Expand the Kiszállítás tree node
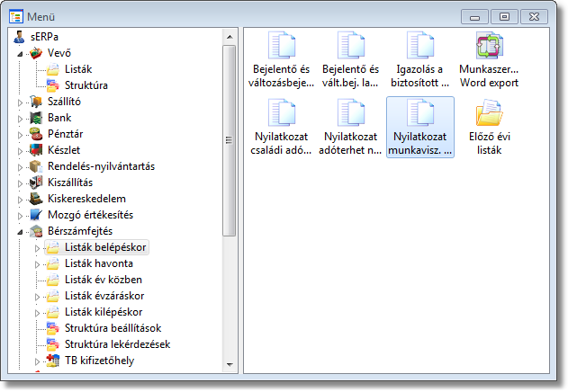Screen dimensions: 568x392 (x=21, y=183)
